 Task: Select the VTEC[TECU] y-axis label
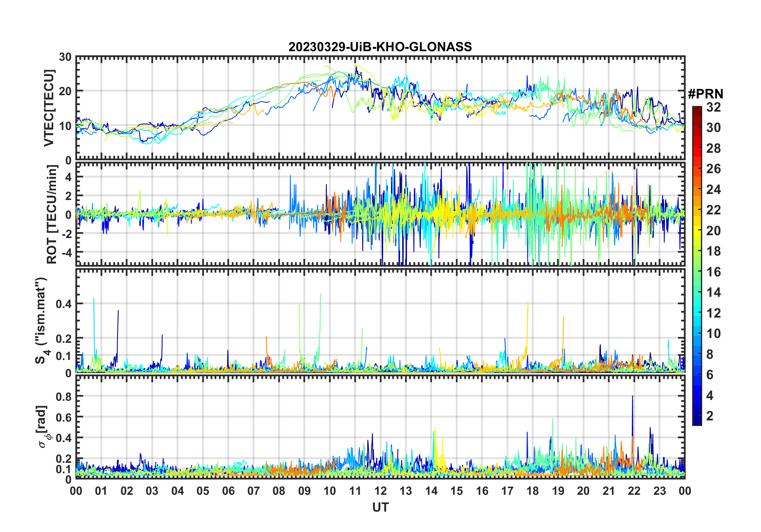coord(49,108)
